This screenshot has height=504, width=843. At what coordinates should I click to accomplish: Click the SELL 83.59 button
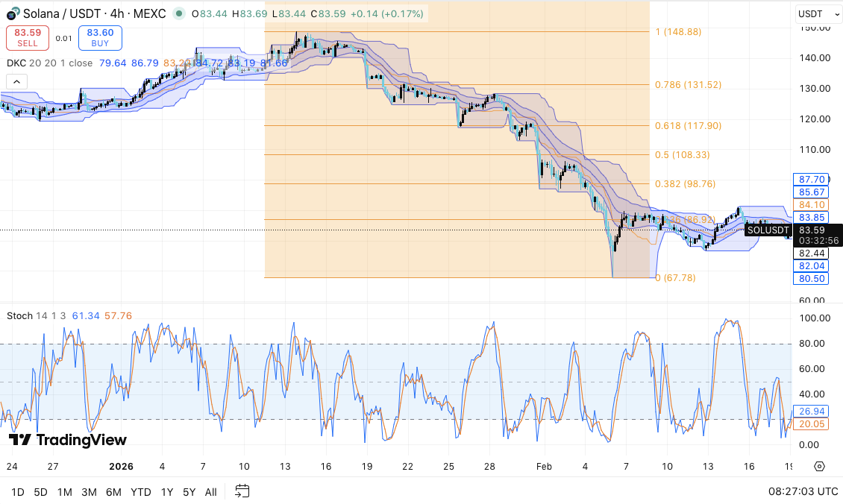point(27,37)
